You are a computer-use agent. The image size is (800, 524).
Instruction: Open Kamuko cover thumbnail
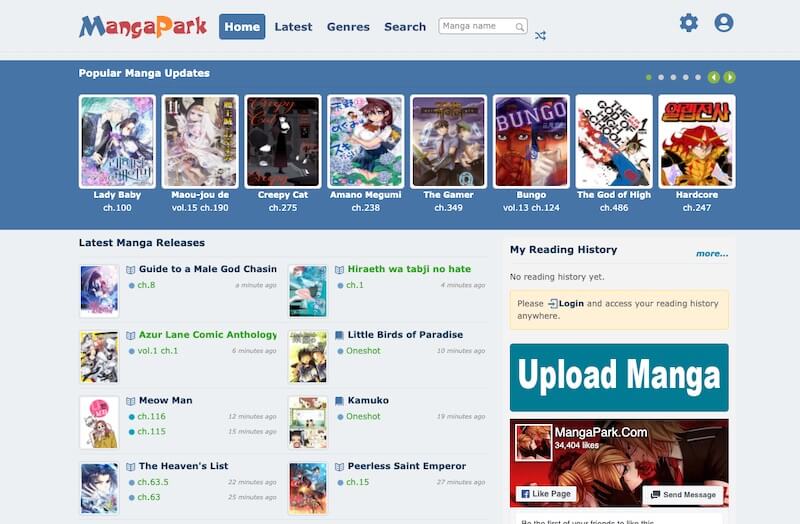point(308,422)
